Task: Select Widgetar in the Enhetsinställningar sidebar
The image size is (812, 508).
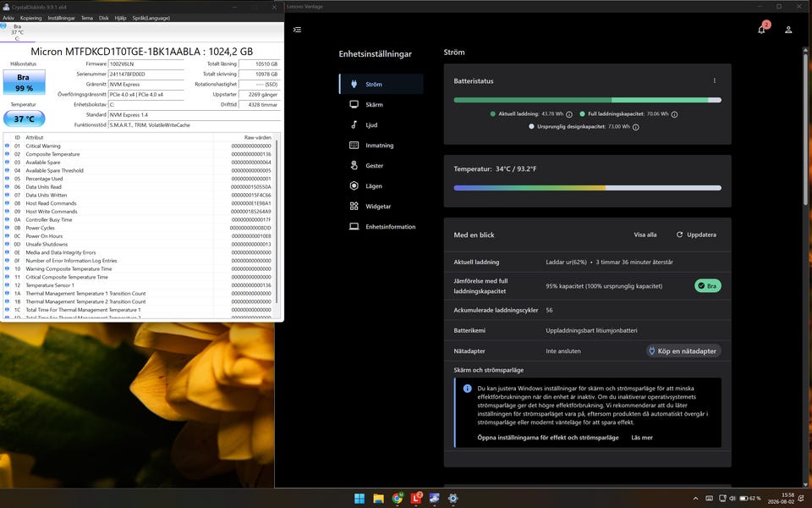Action: click(x=381, y=207)
